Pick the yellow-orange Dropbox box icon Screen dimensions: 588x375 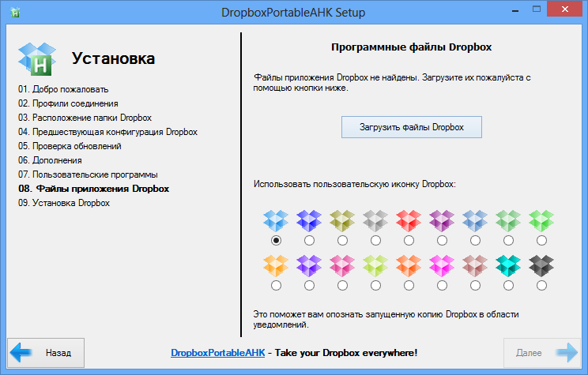pyautogui.click(x=276, y=266)
